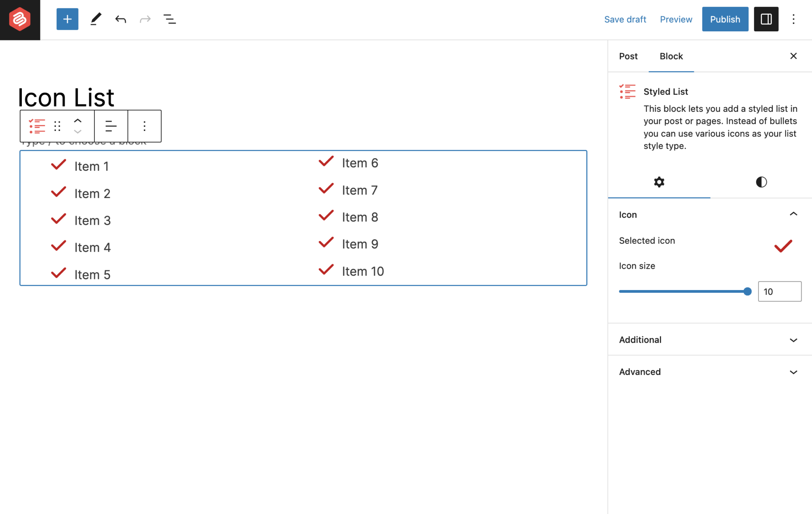Switch to the Styles half-circle tab
This screenshot has height=514, width=812.
(x=761, y=182)
